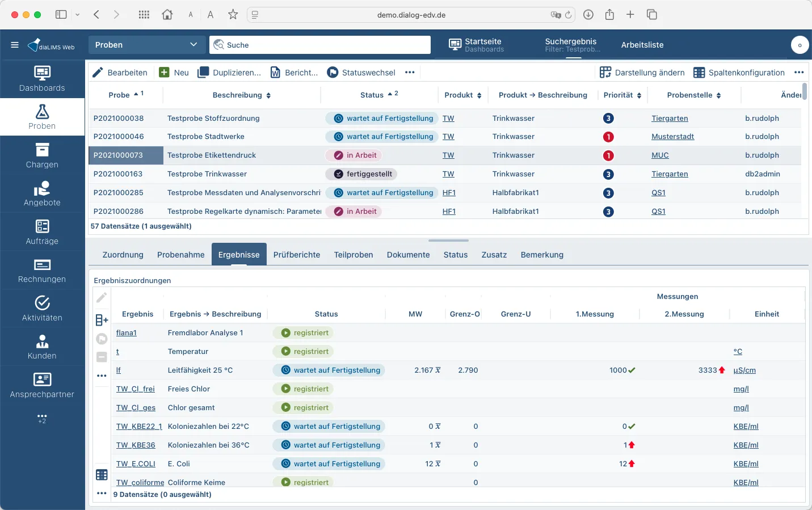Open the Dokumente tab
Image resolution: width=812 pixels, height=510 pixels.
[x=409, y=255]
